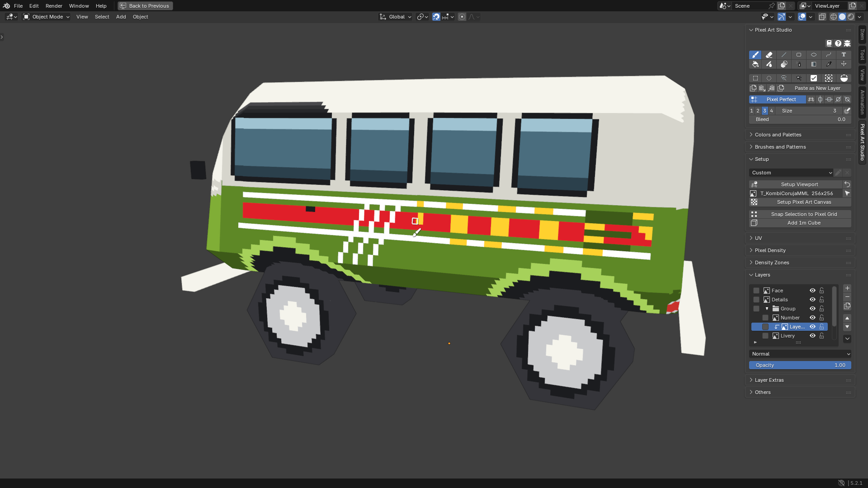Select the Line drawing tool
This screenshot has width=868, height=488.
[x=784, y=55]
